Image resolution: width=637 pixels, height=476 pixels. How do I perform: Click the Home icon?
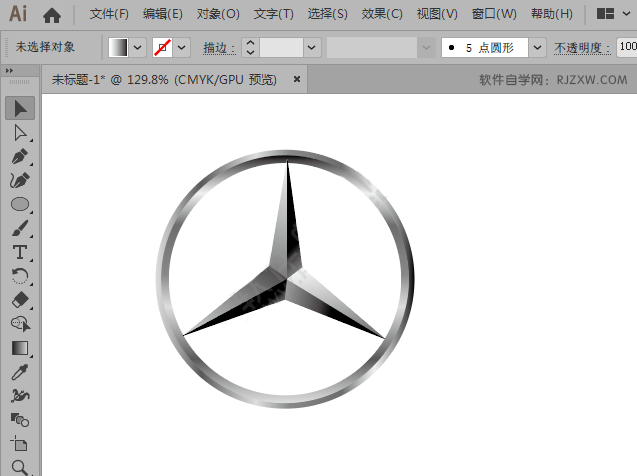52,15
